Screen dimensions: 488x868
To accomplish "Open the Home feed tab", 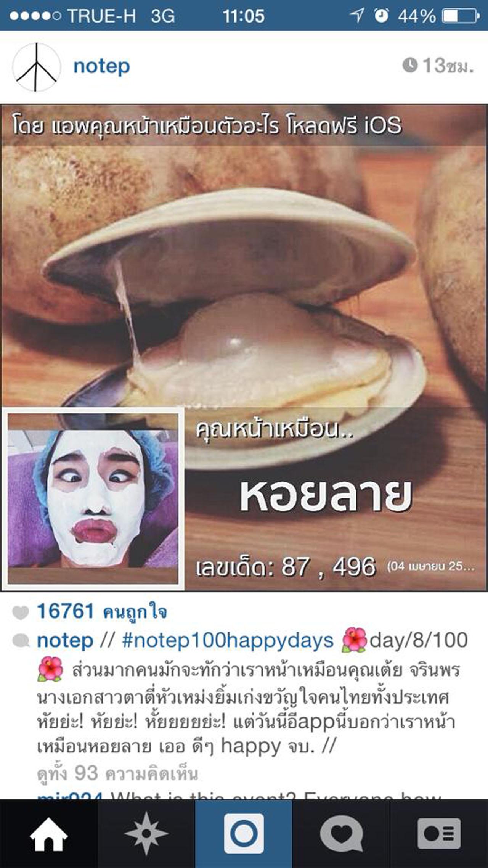I will (x=48, y=834).
